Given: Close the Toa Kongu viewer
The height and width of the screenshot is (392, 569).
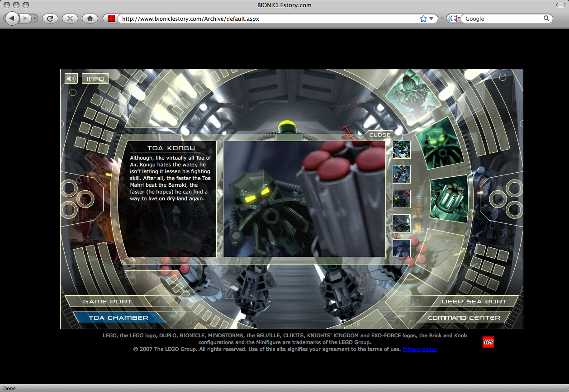Looking at the screenshot, I should pos(379,135).
